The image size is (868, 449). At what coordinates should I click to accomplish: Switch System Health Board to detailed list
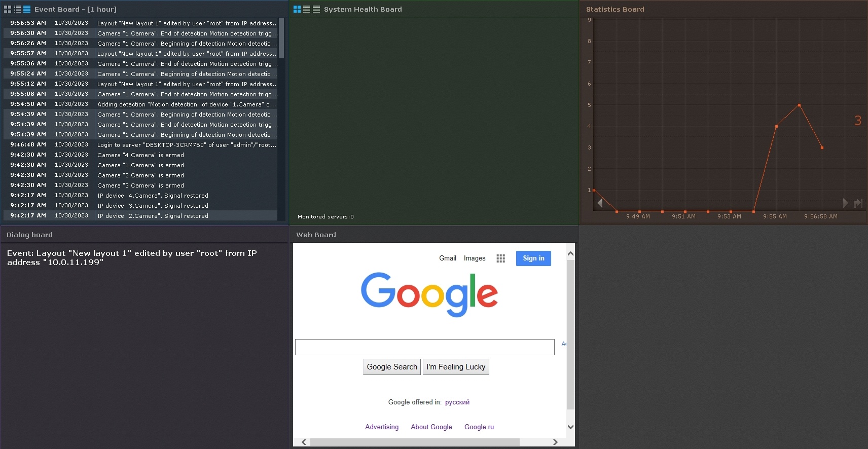click(x=307, y=9)
